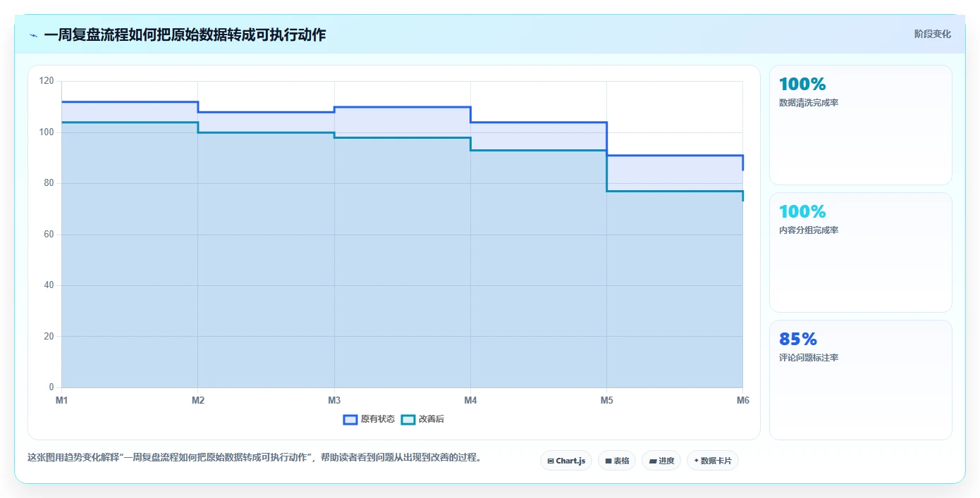
Task: Click the caption text below the chart
Action: [255, 457]
